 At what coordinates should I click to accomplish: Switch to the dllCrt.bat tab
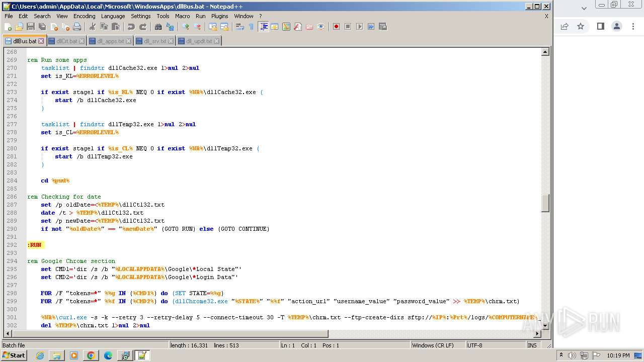tap(66, 41)
